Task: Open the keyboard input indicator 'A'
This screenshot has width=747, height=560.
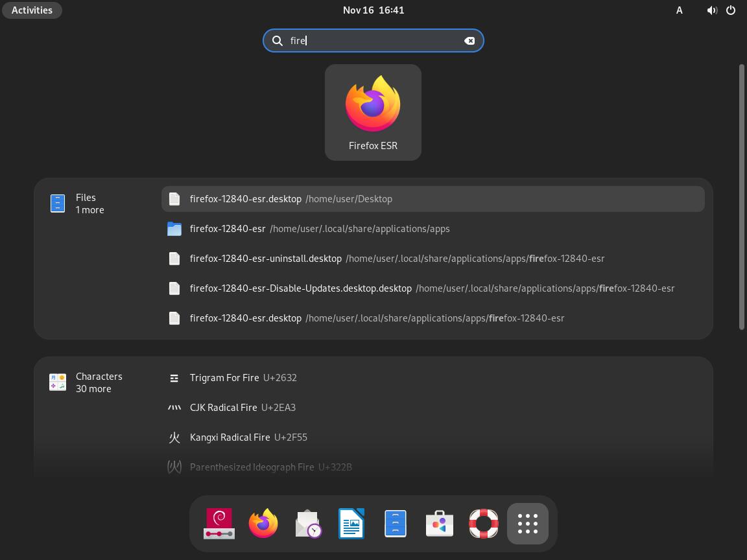Action: [x=680, y=10]
